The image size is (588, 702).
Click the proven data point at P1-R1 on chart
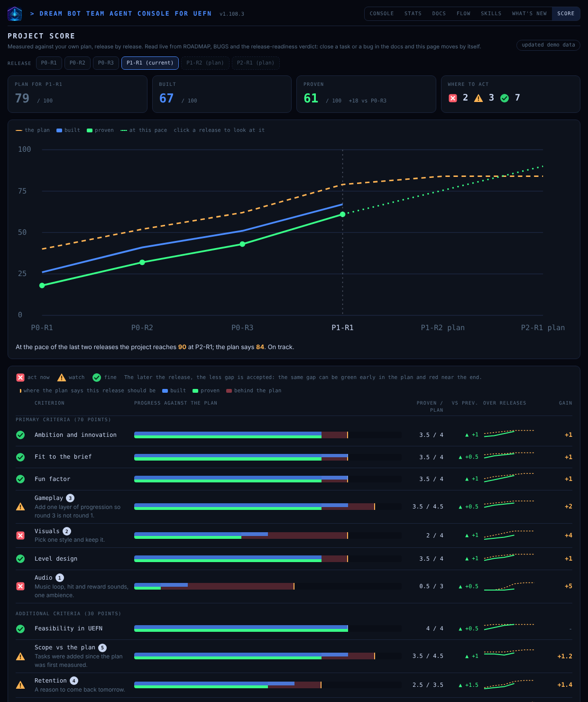[x=343, y=214]
